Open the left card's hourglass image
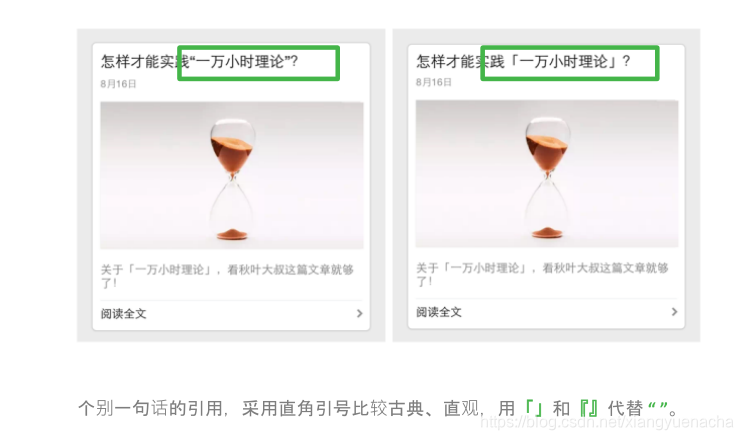The width and height of the screenshot is (743, 440). [x=232, y=175]
